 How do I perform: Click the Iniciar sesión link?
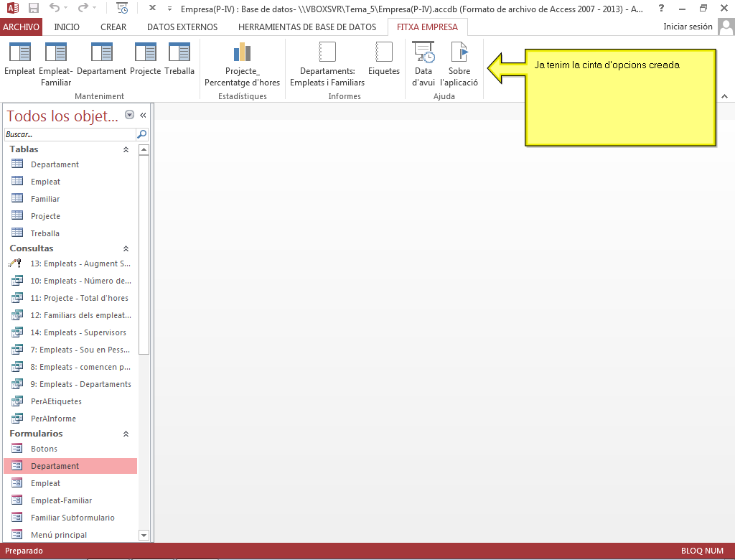[688, 27]
